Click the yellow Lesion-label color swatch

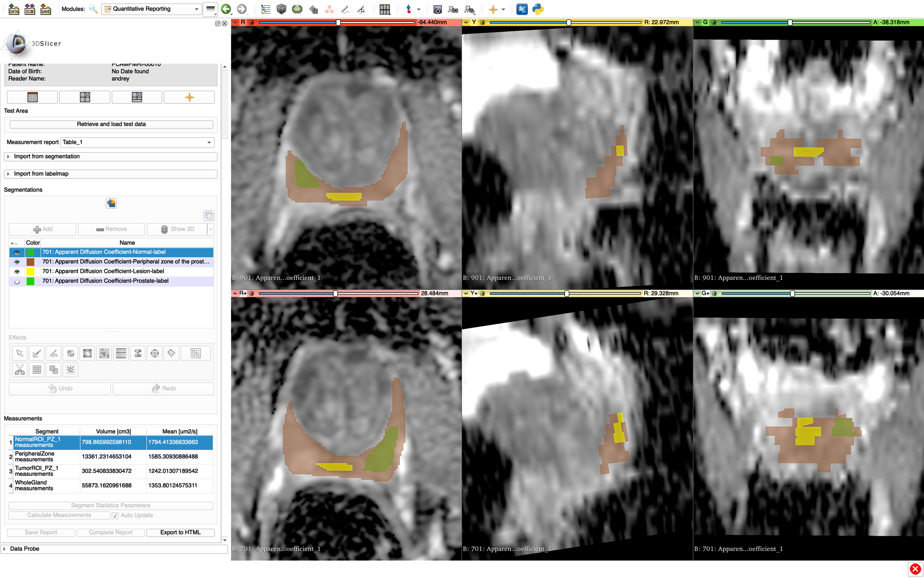[30, 272]
